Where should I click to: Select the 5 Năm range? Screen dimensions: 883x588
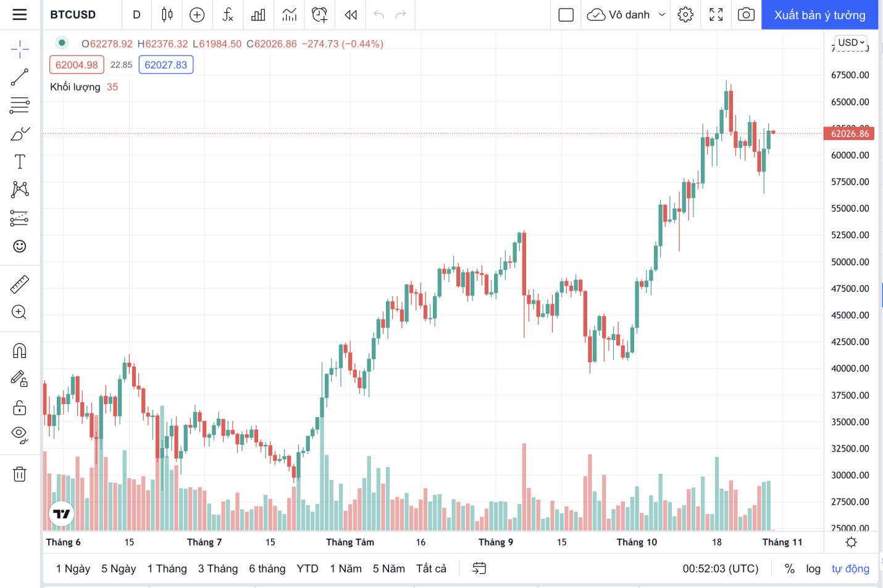(389, 568)
